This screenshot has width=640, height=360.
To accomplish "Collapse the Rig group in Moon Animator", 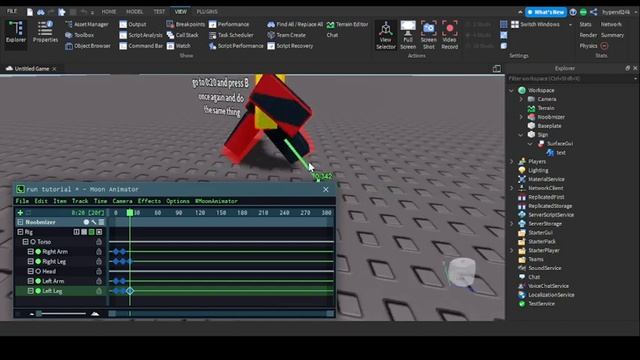I will point(20,232).
